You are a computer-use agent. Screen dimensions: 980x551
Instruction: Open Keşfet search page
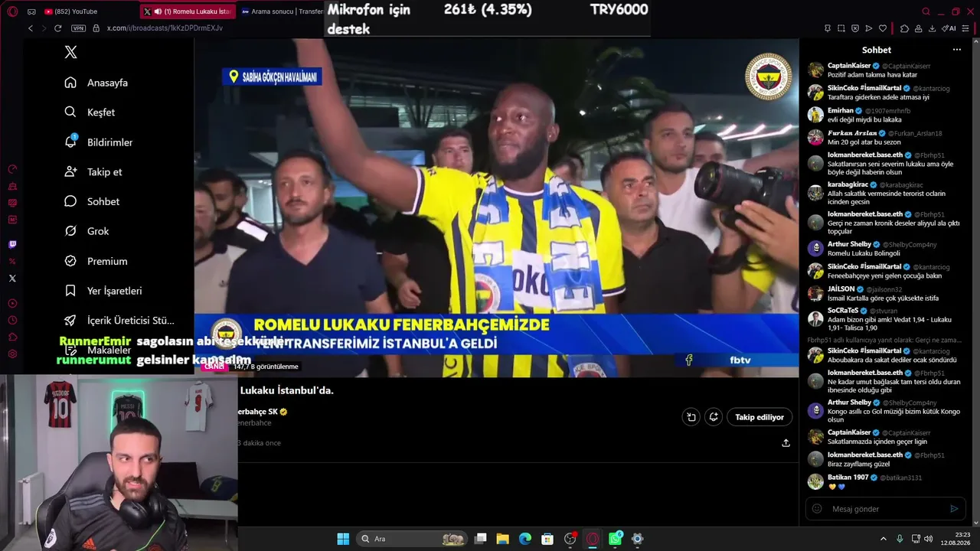90,112
